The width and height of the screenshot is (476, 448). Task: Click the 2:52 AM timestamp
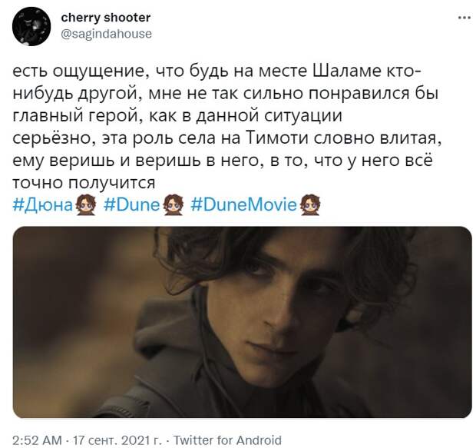coord(37,440)
